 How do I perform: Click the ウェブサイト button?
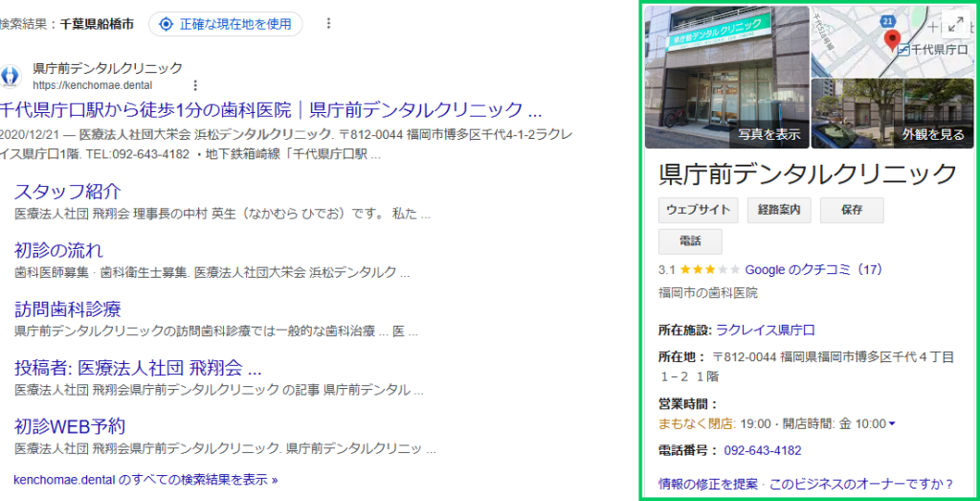click(x=699, y=210)
